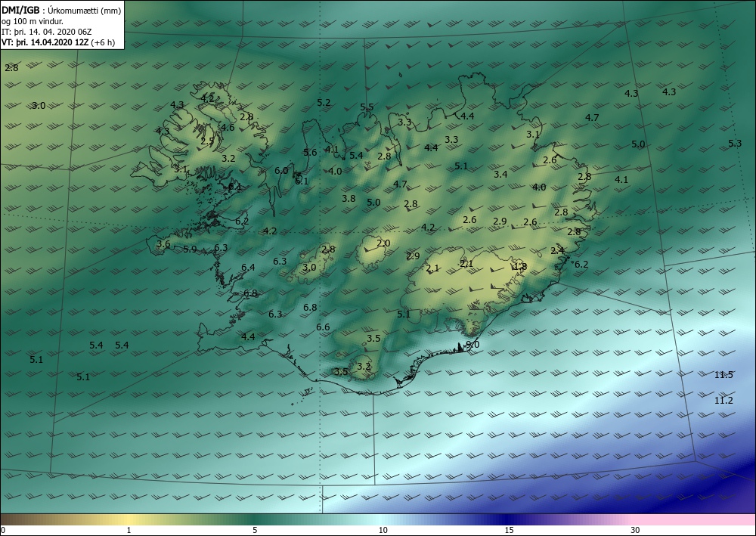Image resolution: width=756 pixels, height=536 pixels.
Task: Click the 'DMI/IGB : Úrkomumætti (mm)' title line
Action: (60, 11)
